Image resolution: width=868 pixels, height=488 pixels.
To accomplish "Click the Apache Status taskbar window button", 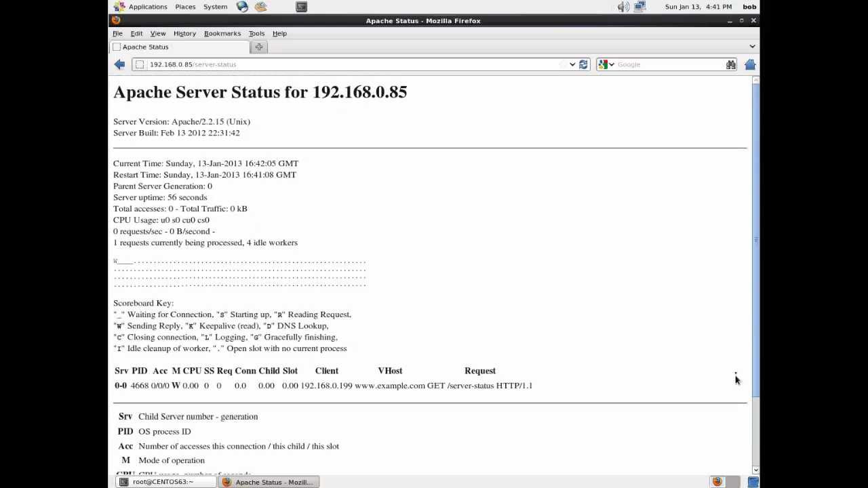I will 269,482.
